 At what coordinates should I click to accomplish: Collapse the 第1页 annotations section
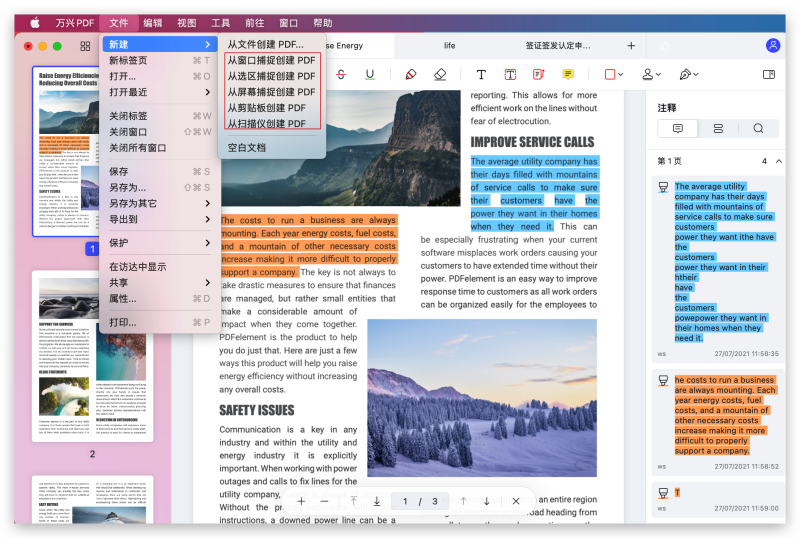[777, 161]
